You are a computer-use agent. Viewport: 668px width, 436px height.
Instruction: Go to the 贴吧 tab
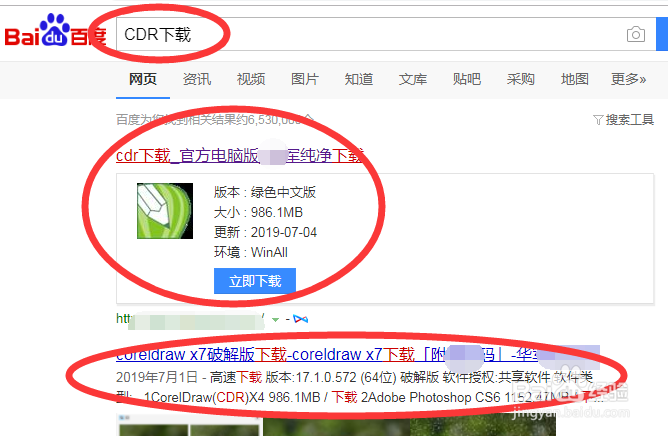point(466,79)
